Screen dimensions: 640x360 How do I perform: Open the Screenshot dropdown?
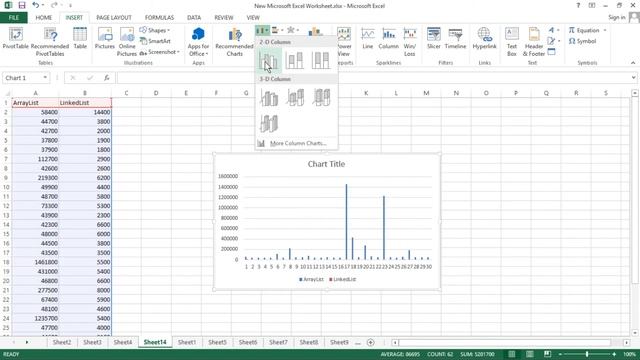(x=160, y=52)
